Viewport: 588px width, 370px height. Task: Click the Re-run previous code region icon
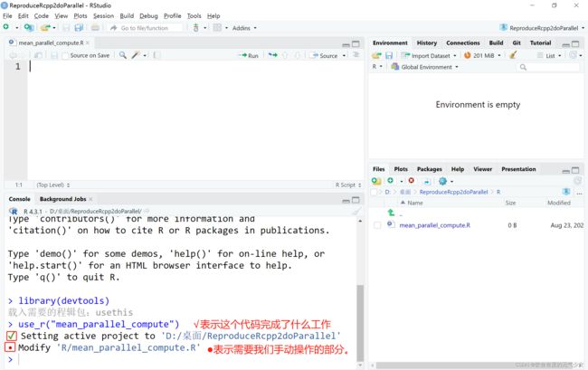tap(272, 55)
